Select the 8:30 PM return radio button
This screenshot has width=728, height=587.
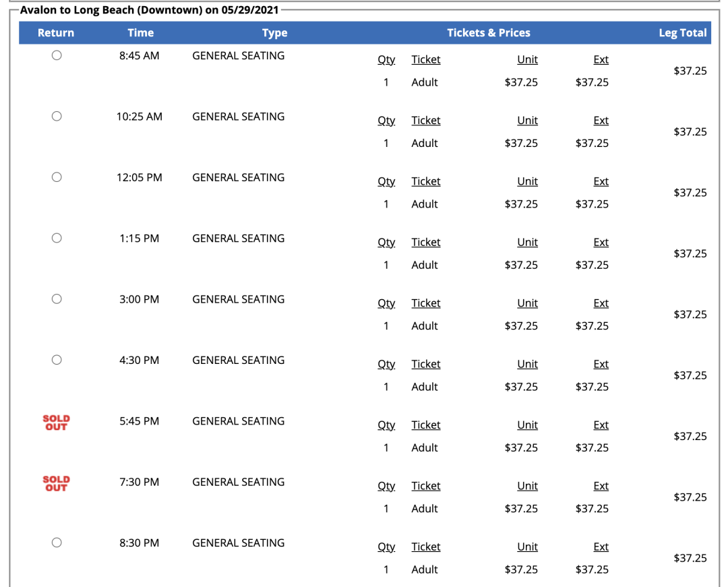point(57,543)
